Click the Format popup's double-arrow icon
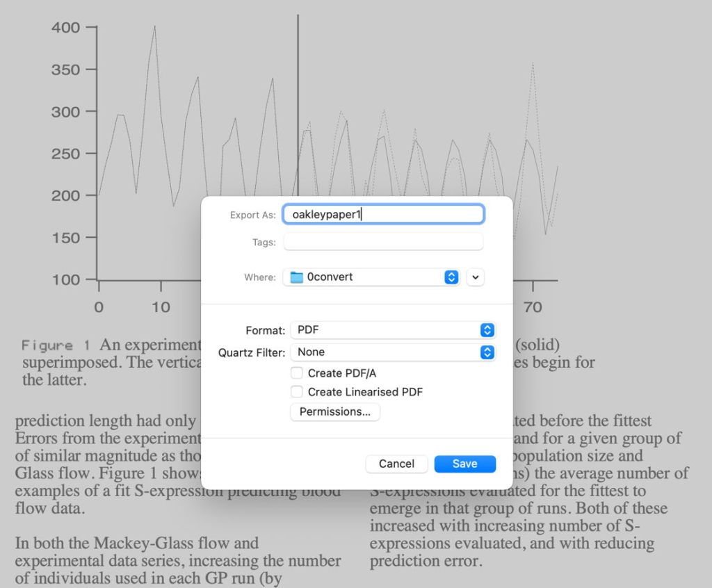This screenshot has width=712, height=588. pos(487,329)
